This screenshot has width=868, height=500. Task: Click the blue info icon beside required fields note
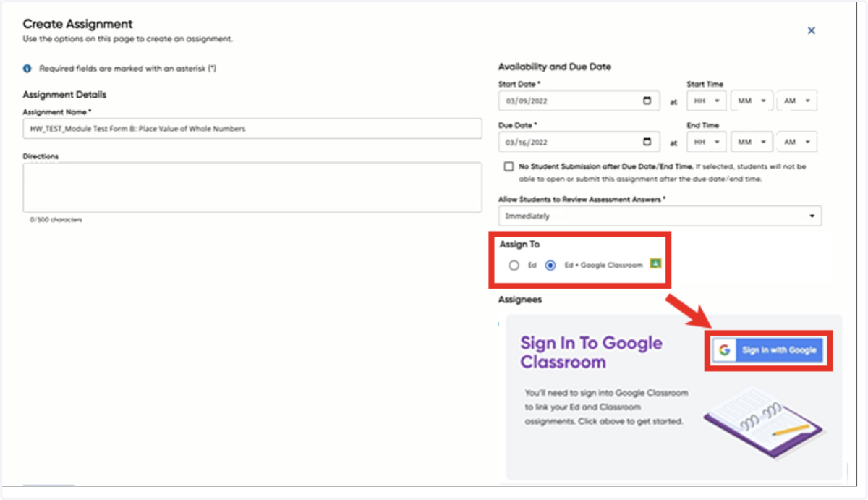[x=27, y=69]
